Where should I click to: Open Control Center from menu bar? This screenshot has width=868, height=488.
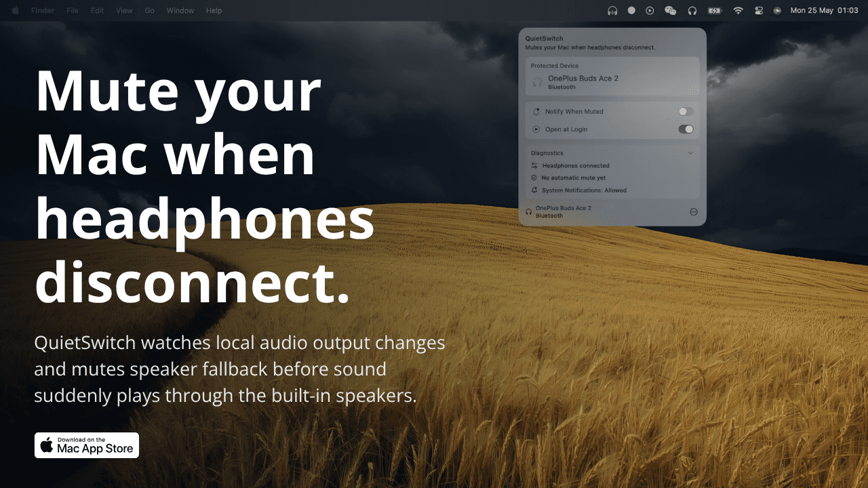tap(759, 11)
